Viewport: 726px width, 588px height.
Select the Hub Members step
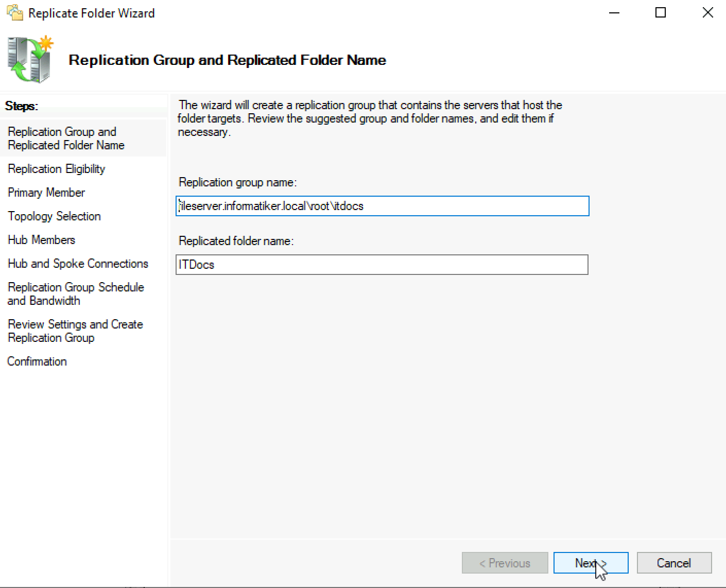tap(41, 240)
